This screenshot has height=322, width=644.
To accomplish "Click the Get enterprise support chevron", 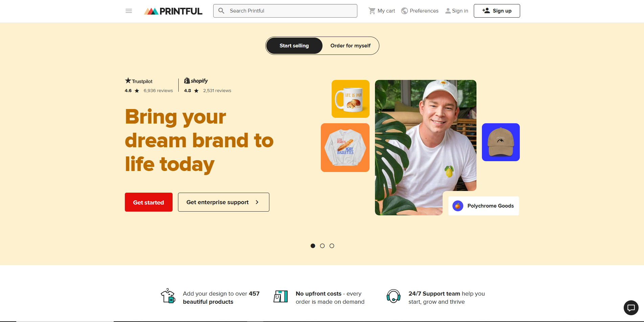I will (257, 202).
